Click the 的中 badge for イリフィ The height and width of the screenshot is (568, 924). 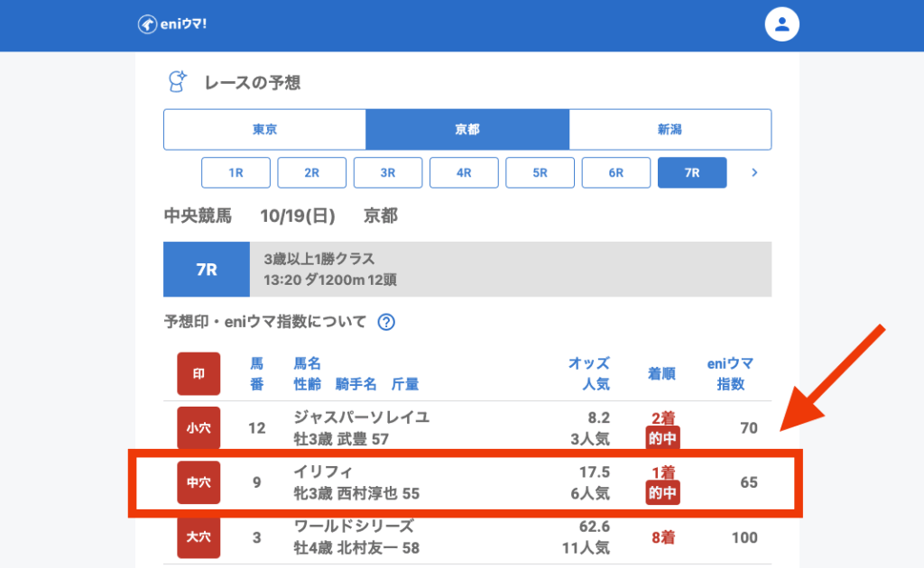tap(662, 493)
